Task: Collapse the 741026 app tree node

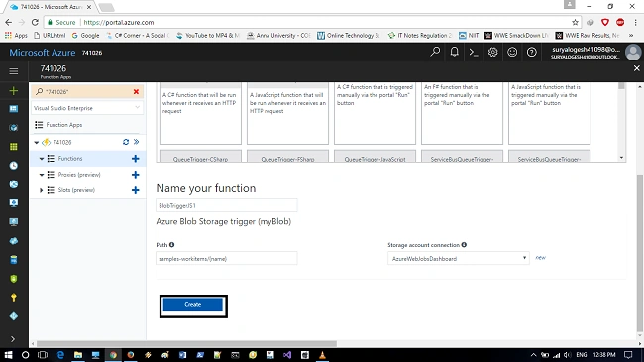Action: point(36,143)
